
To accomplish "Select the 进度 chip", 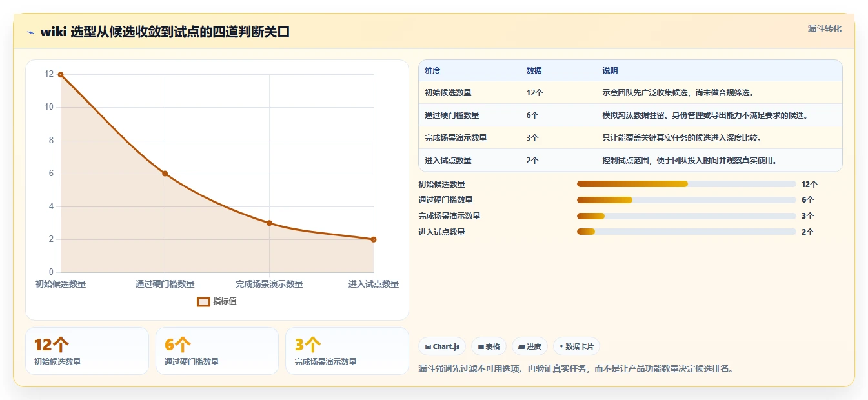I will click(x=530, y=346).
